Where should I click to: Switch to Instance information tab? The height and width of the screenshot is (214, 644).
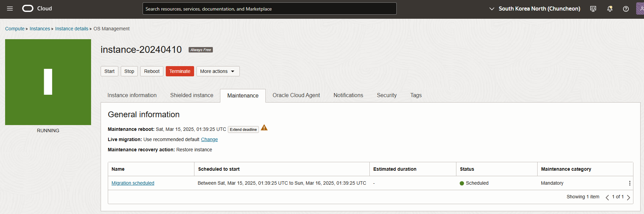(x=132, y=95)
